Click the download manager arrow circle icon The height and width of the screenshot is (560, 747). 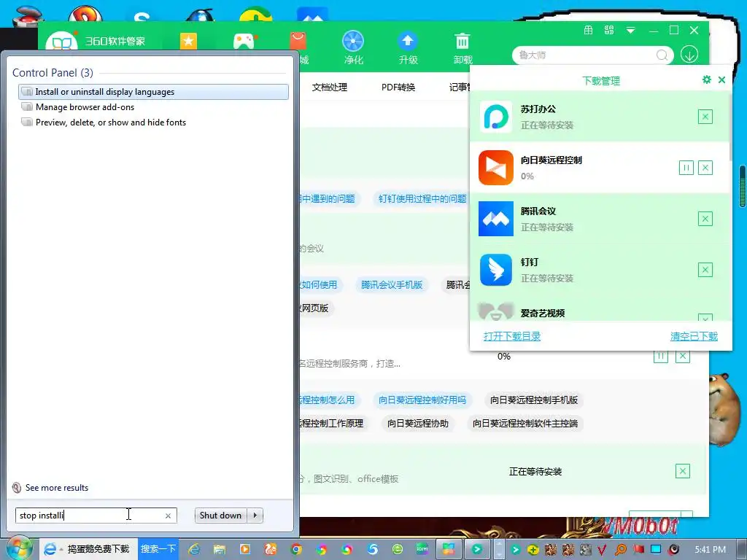click(x=689, y=55)
